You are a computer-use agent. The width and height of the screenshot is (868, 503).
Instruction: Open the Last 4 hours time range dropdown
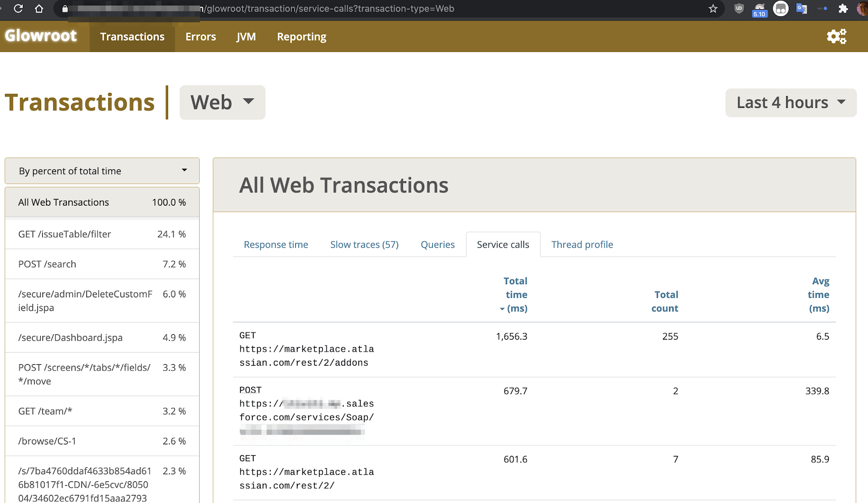(x=791, y=103)
